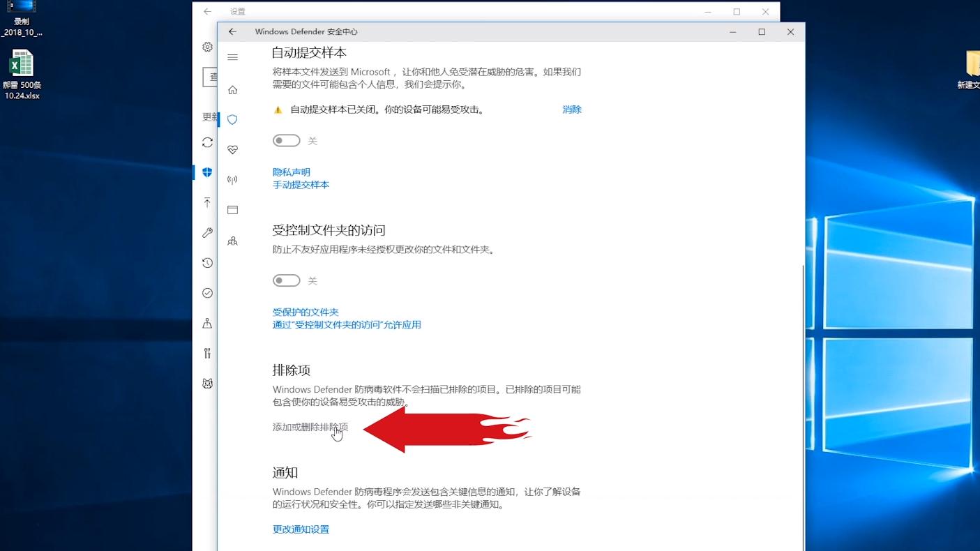Viewport: 980px width, 551px height.
Task: Open Activation checkmark icon in Settings sidebar
Action: [207, 293]
